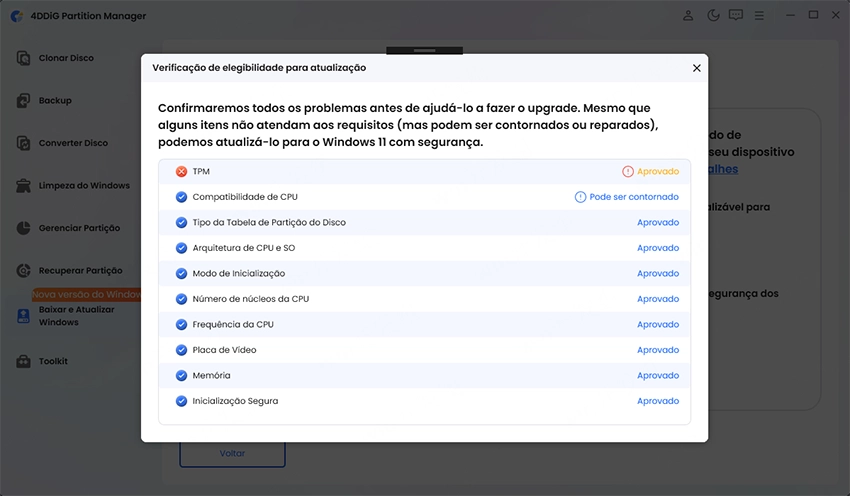This screenshot has height=496, width=850.
Task: Click the Modo de Inicialização label
Action: [x=239, y=273]
